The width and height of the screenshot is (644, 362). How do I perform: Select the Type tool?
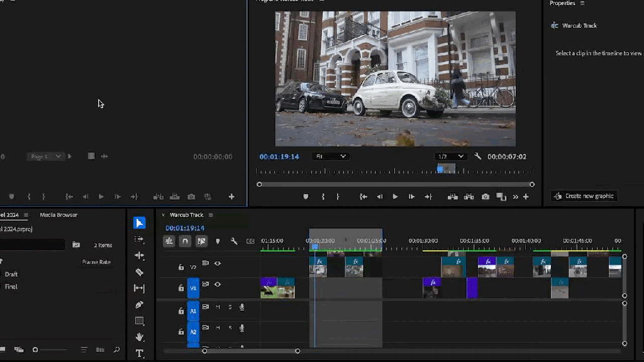[140, 353]
